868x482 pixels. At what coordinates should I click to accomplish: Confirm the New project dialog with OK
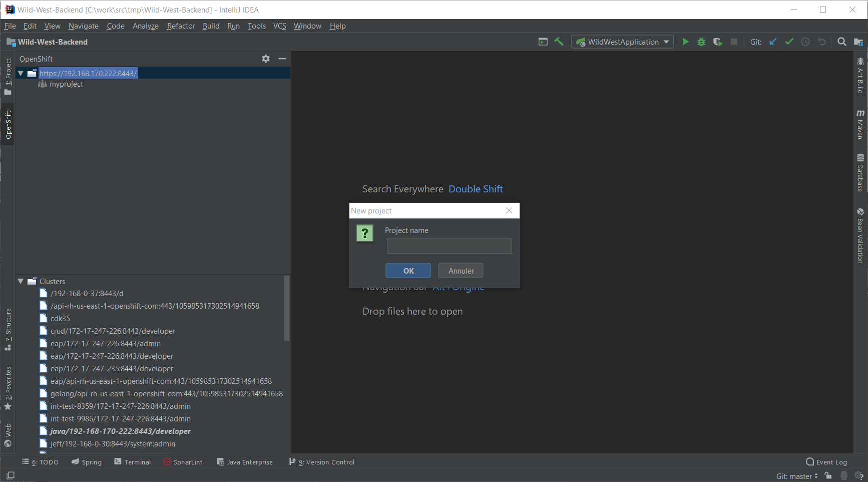(408, 271)
